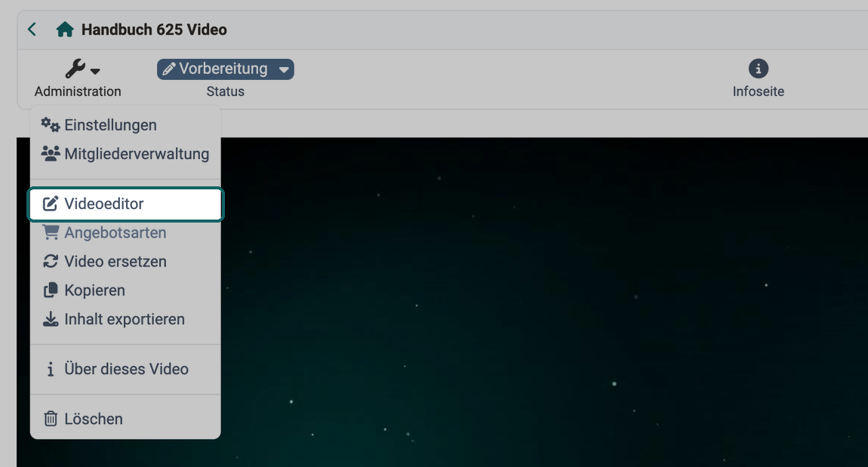Choose Angebotsarten menu entry

[125, 232]
